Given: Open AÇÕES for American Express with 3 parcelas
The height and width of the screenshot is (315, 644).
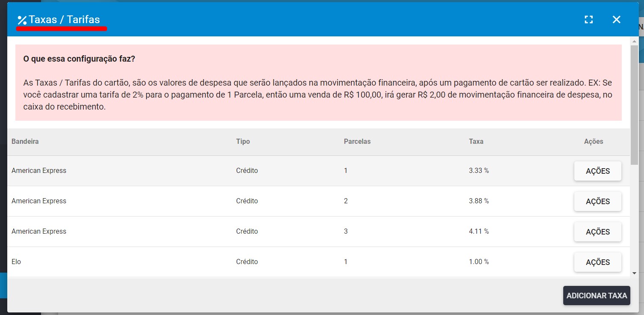Looking at the screenshot, I should (x=597, y=232).
